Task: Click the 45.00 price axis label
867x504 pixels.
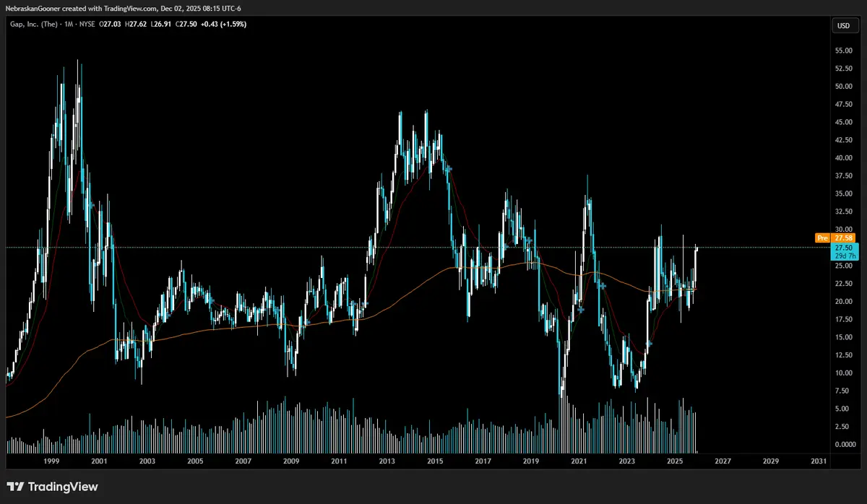Action: 843,122
